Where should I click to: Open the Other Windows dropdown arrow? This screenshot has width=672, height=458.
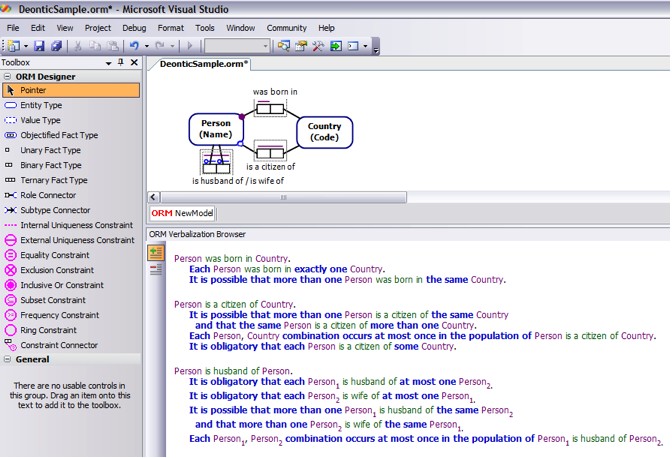pos(365,46)
